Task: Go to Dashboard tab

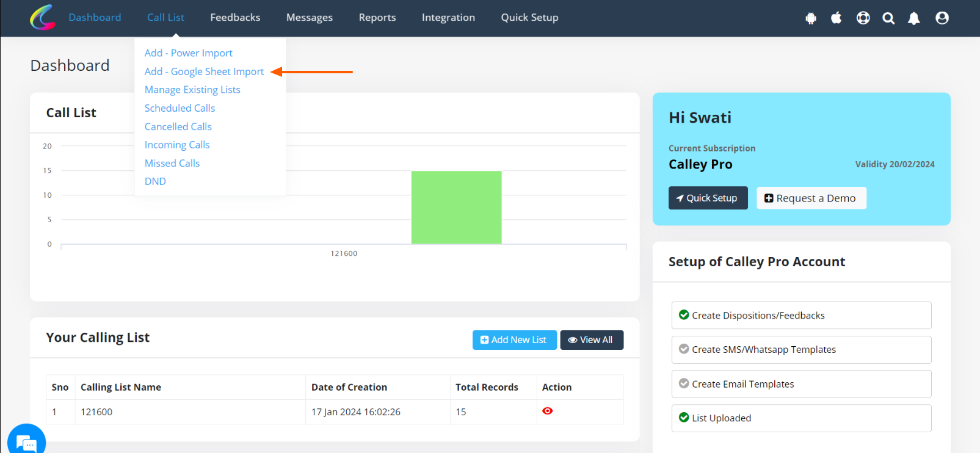Action: [x=95, y=17]
